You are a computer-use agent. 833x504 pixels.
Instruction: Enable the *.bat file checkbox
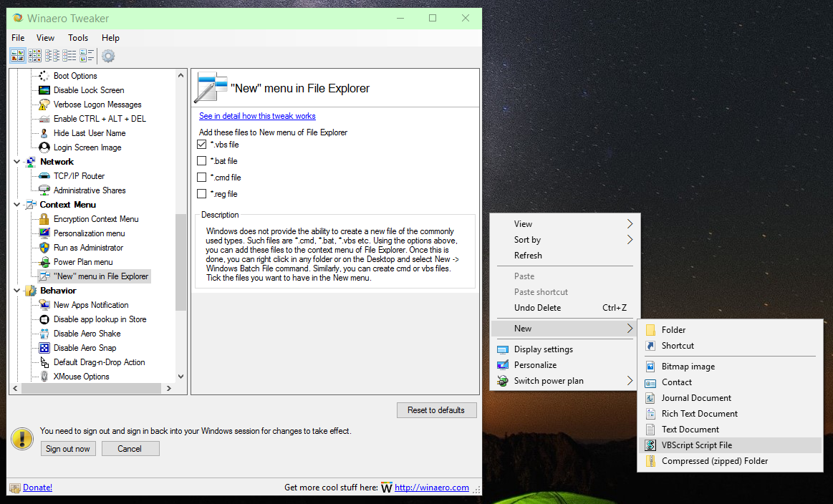point(201,161)
